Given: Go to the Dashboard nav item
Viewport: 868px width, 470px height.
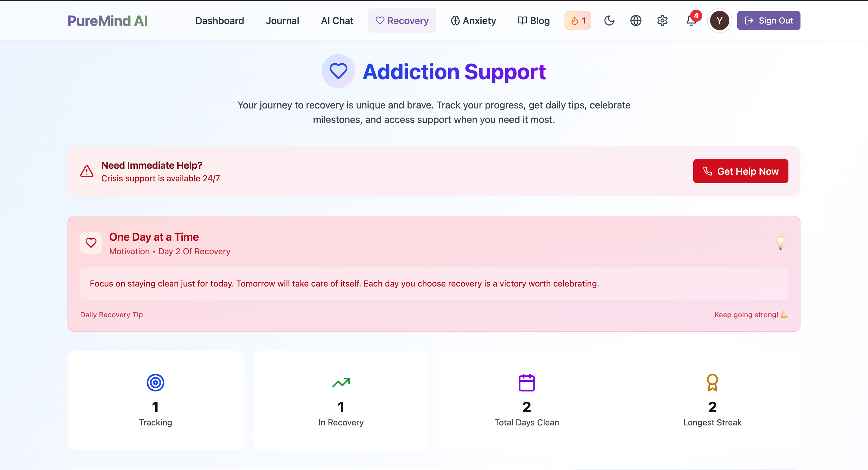Looking at the screenshot, I should [x=219, y=20].
